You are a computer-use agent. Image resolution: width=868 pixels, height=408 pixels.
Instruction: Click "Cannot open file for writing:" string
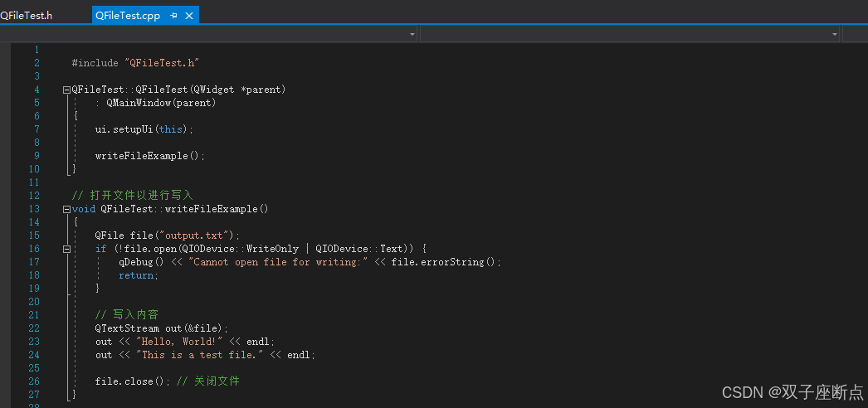(x=278, y=262)
